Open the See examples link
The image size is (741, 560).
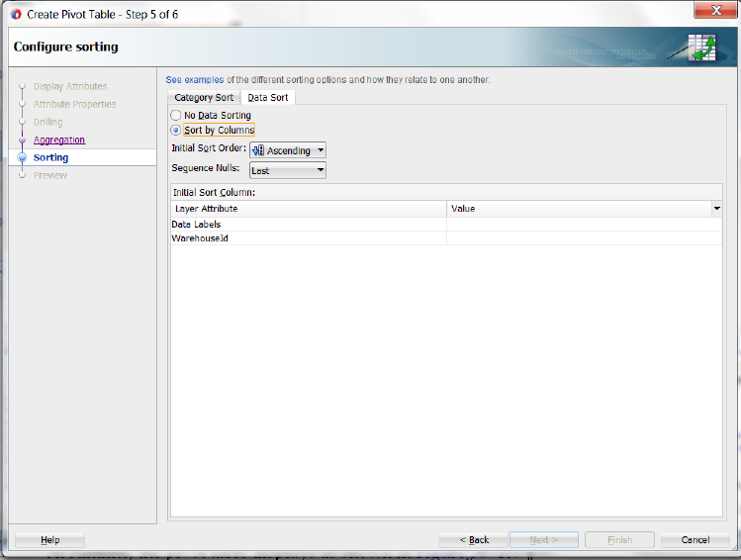(195, 79)
